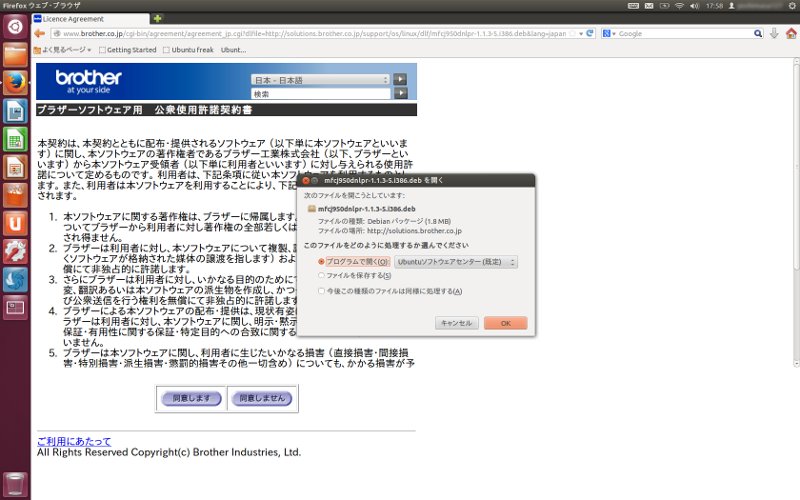Image resolution: width=800 pixels, height=500 pixels.
Task: Submit language selection arrow button
Action: [400, 80]
